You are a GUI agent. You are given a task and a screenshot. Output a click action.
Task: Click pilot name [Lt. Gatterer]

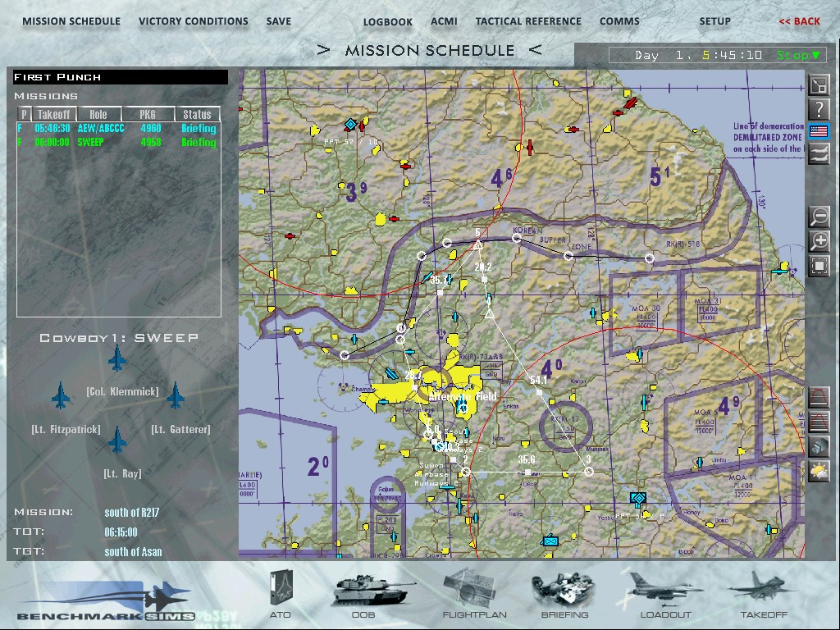click(180, 430)
